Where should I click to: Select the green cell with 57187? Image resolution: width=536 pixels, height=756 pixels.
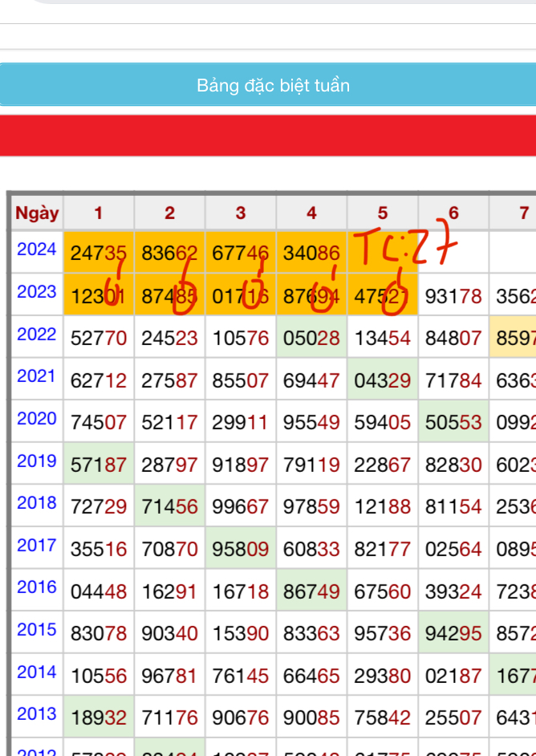(99, 465)
